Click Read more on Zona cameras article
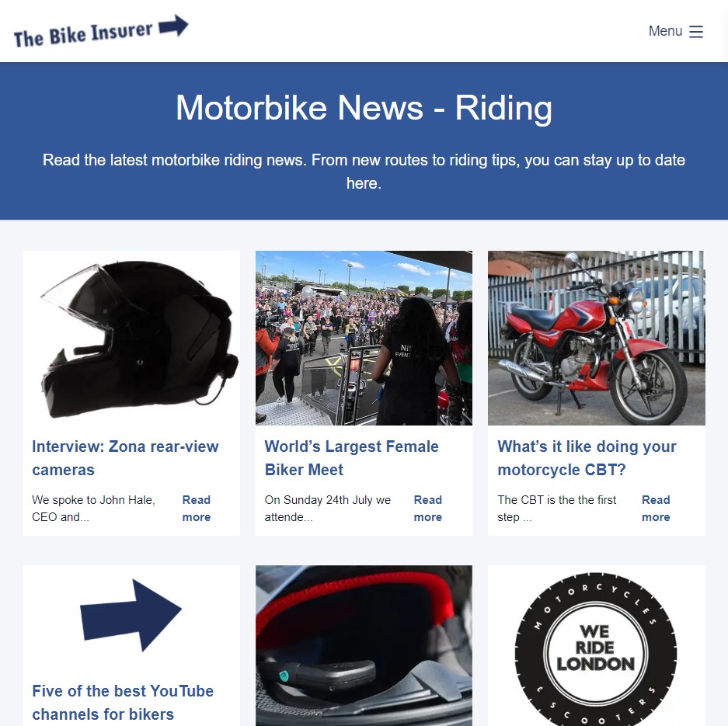728x726 pixels. [x=197, y=509]
